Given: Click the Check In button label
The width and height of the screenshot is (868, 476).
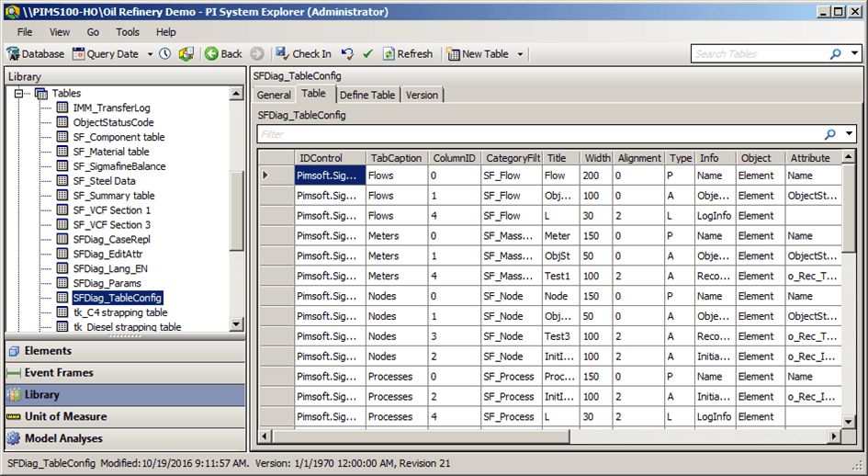Looking at the screenshot, I should click(311, 53).
